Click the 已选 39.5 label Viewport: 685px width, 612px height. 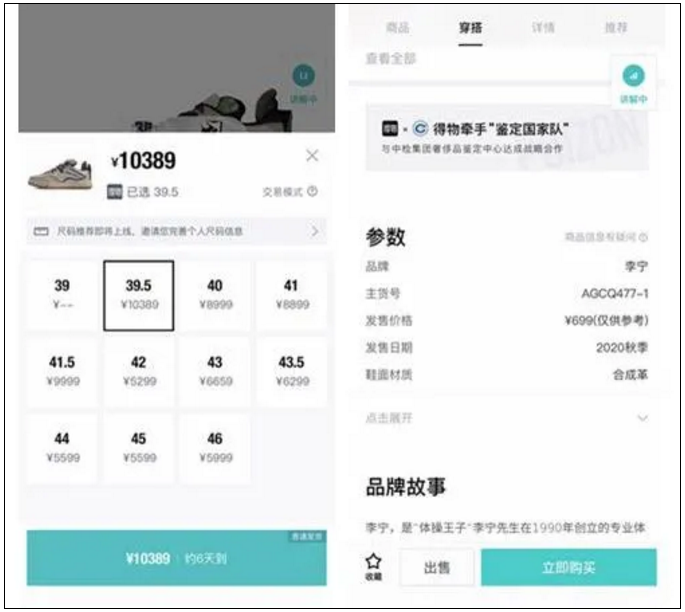click(x=152, y=192)
